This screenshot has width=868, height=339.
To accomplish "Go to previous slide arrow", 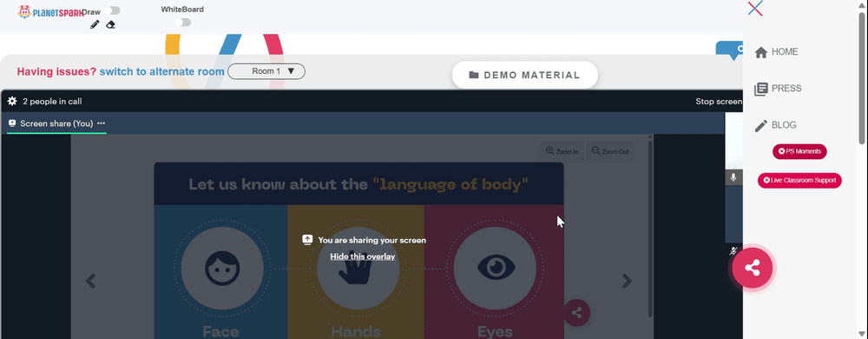I will (x=91, y=281).
